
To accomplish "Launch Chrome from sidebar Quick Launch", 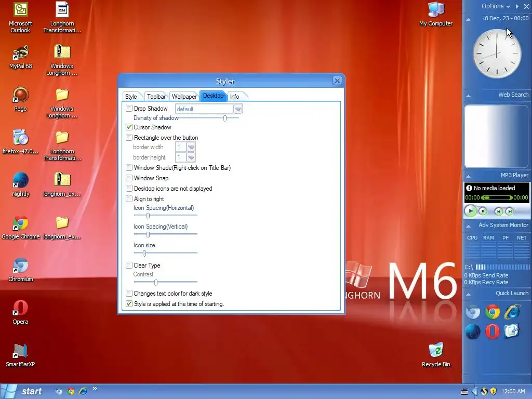I will coord(493,312).
